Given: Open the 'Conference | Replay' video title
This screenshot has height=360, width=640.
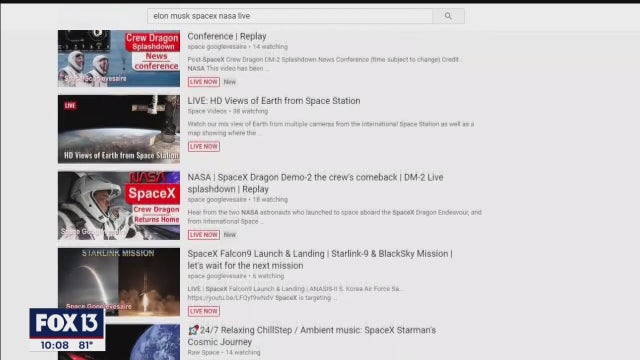Looking at the screenshot, I should tap(227, 36).
